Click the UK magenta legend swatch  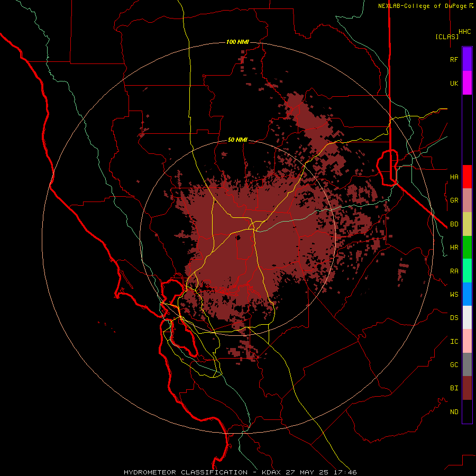pyautogui.click(x=467, y=83)
